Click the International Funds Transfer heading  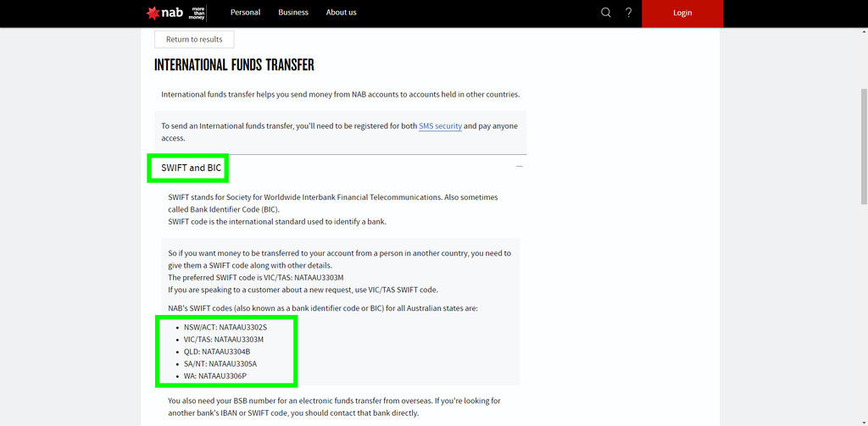pos(234,65)
